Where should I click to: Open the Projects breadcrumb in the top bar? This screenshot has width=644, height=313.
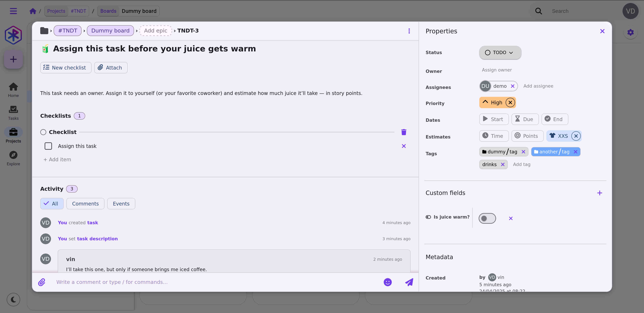pyautogui.click(x=56, y=11)
